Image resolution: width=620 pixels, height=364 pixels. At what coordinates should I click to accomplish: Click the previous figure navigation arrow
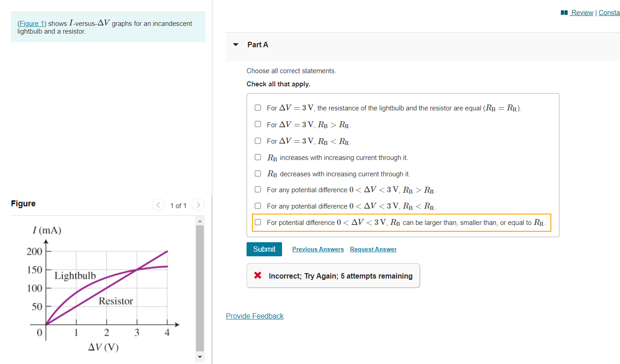[x=158, y=205]
